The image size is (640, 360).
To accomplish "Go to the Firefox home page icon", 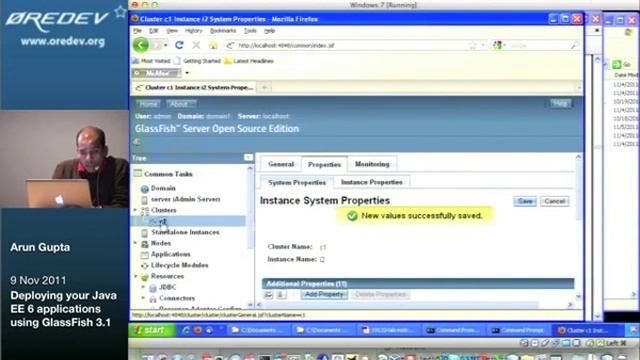I will pos(213,45).
